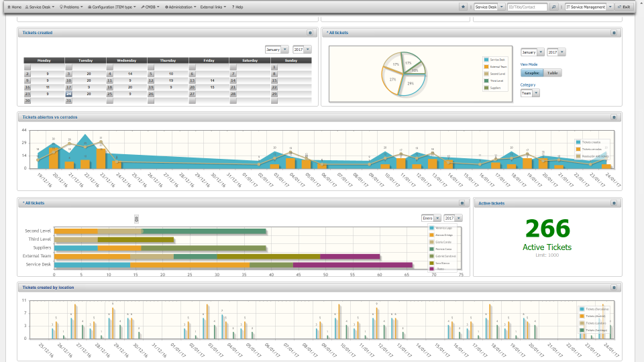Open gear icon on pie chart All tickets panel

[614, 32]
